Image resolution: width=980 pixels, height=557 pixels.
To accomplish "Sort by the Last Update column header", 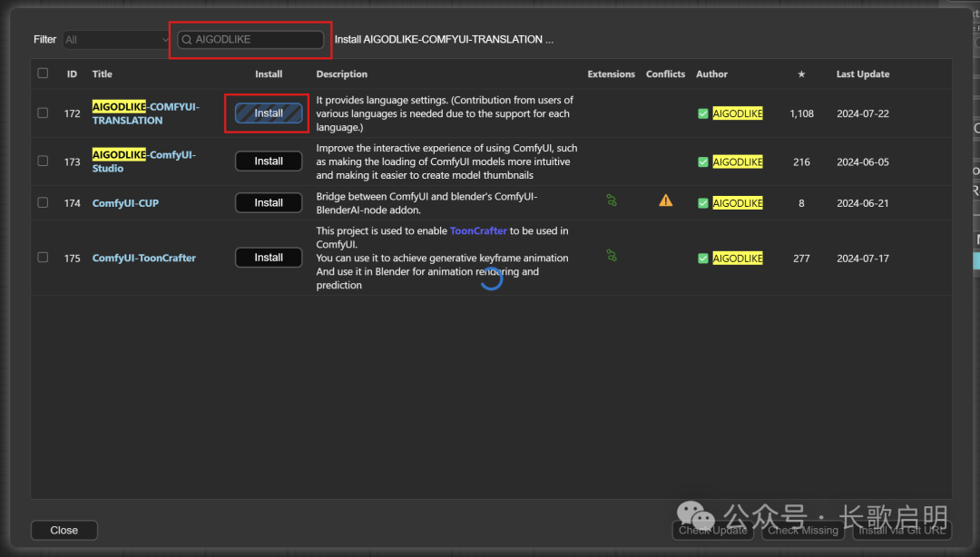I will point(863,73).
